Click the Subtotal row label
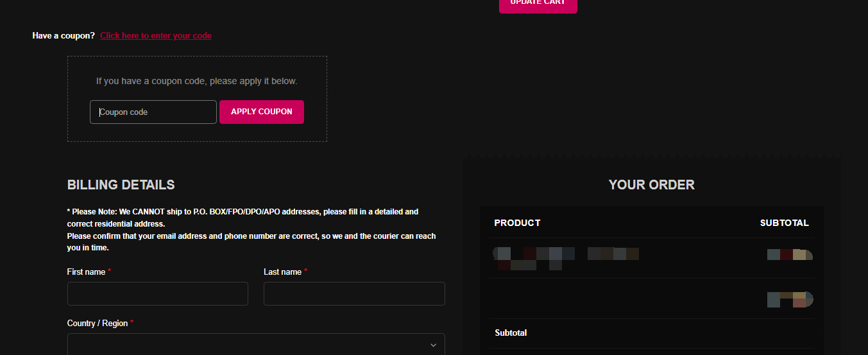This screenshot has width=868, height=355. click(511, 333)
